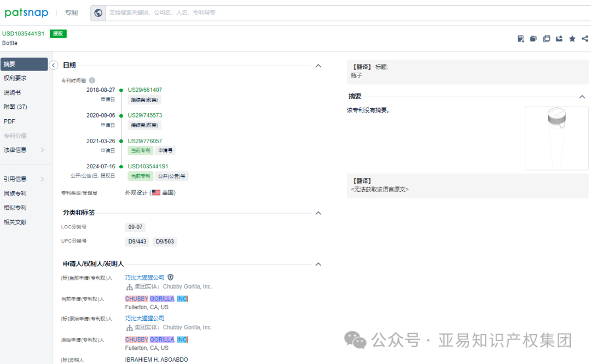
Task: Click the copy document icon
Action: click(x=546, y=38)
